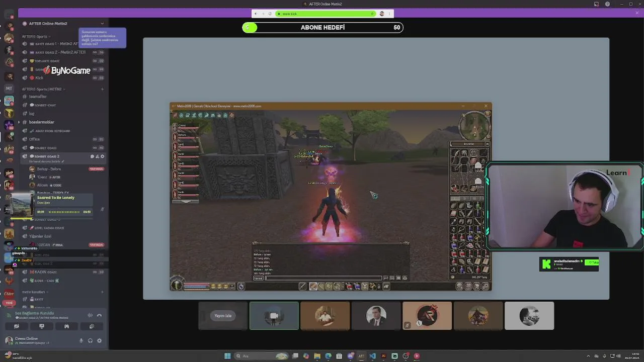Screen dimensions: 644x362
Task: Toggle noise suppression in voice panel
Action: (90, 315)
